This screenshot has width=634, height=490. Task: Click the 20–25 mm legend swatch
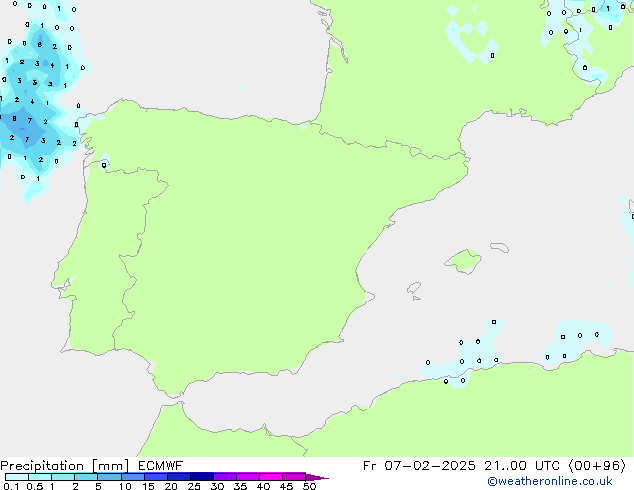coord(179,477)
